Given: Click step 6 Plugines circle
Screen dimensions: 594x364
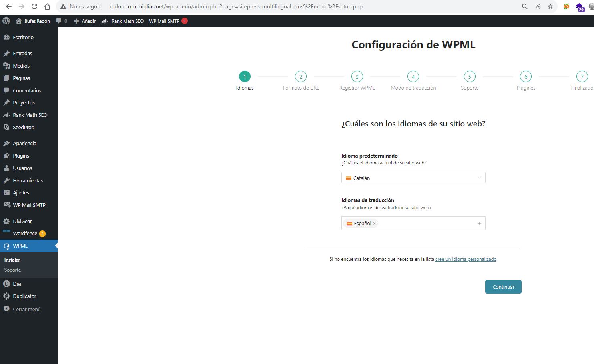Looking at the screenshot, I should (526, 76).
